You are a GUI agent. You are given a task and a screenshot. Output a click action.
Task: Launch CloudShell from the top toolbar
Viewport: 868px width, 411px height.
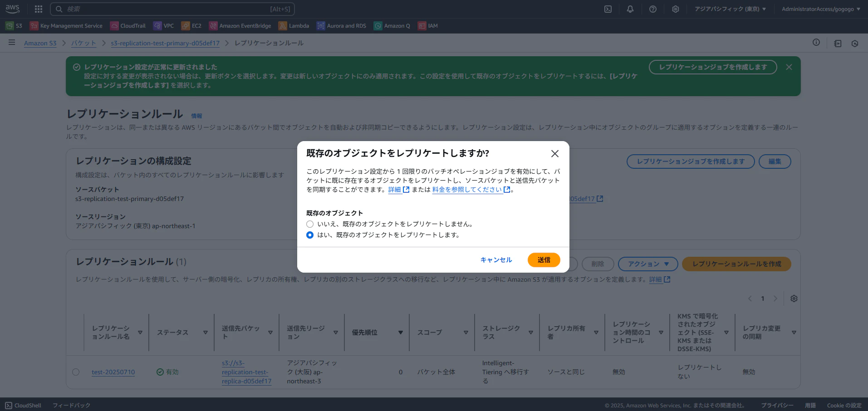tap(608, 9)
